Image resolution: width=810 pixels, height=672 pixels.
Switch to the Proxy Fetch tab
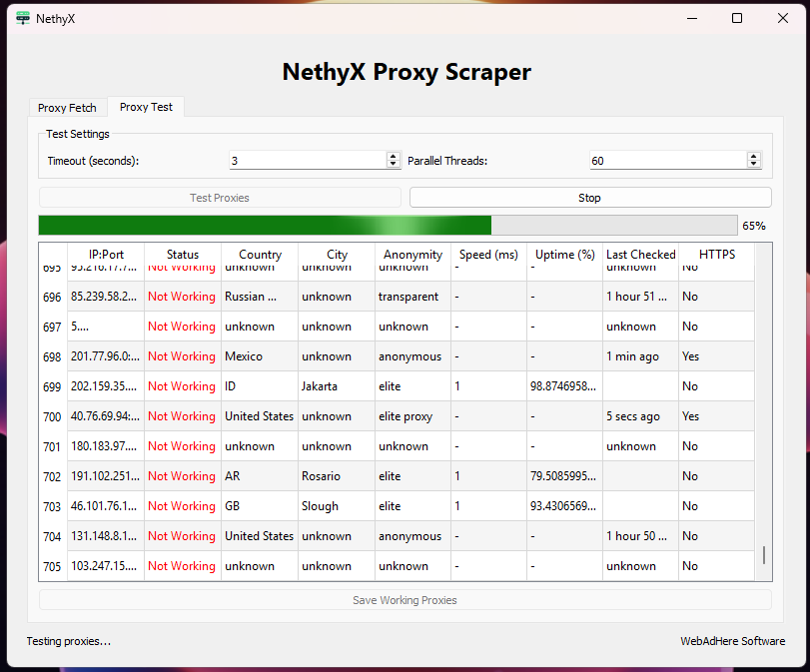pyautogui.click(x=67, y=108)
